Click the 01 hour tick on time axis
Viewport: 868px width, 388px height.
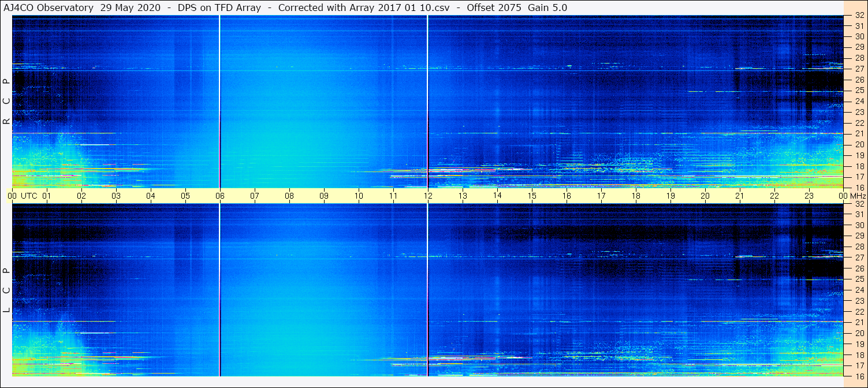pos(47,196)
